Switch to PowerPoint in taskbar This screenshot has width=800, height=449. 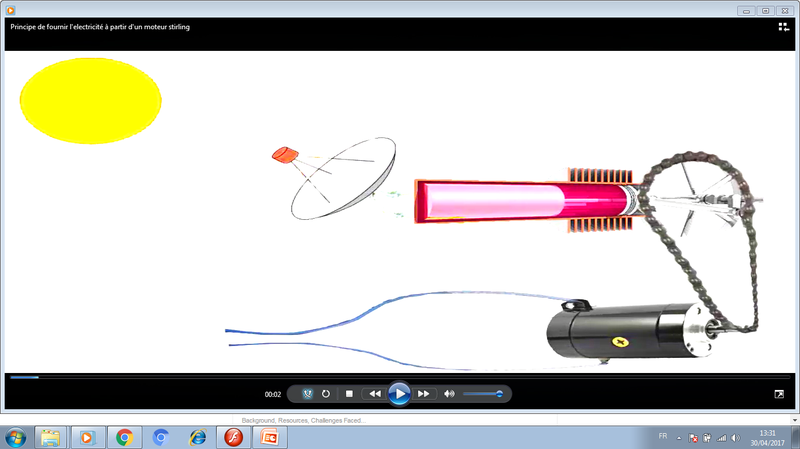point(269,437)
